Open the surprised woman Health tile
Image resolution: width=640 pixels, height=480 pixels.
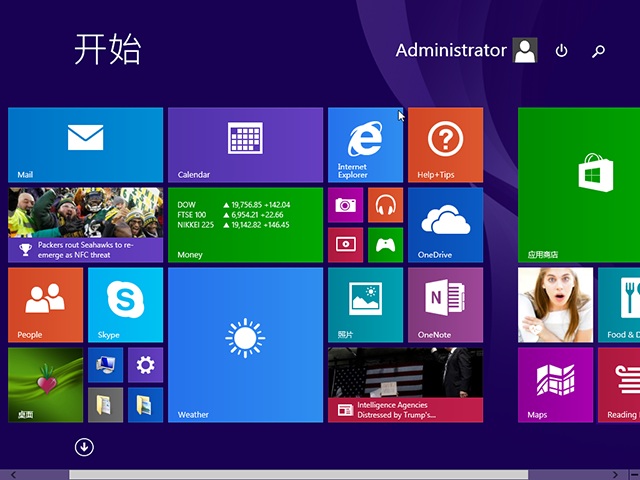tap(555, 305)
